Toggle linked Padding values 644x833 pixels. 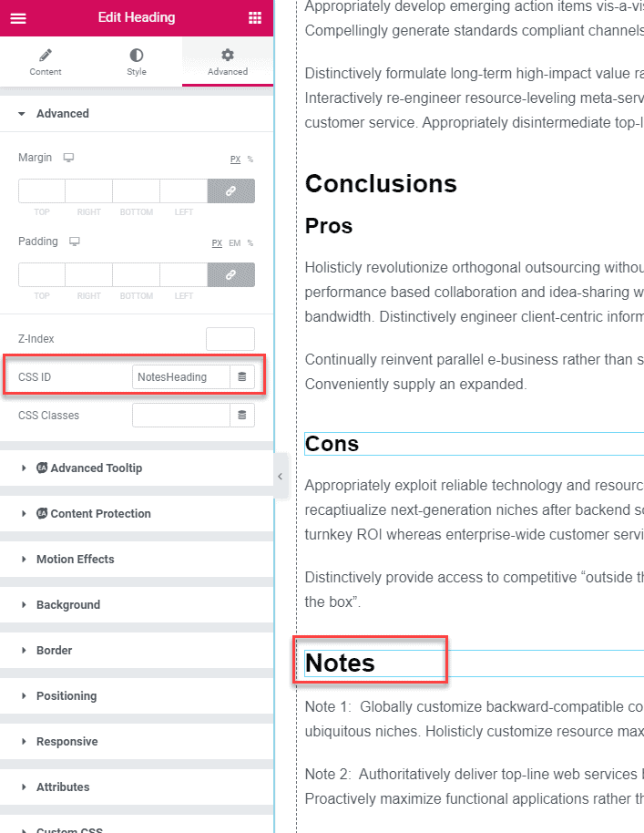point(231,274)
